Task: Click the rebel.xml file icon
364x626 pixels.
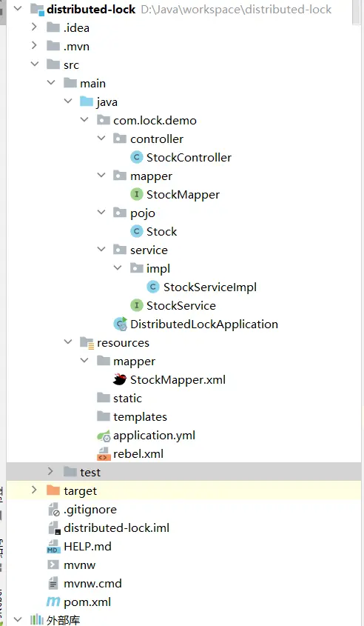Action: tap(104, 454)
